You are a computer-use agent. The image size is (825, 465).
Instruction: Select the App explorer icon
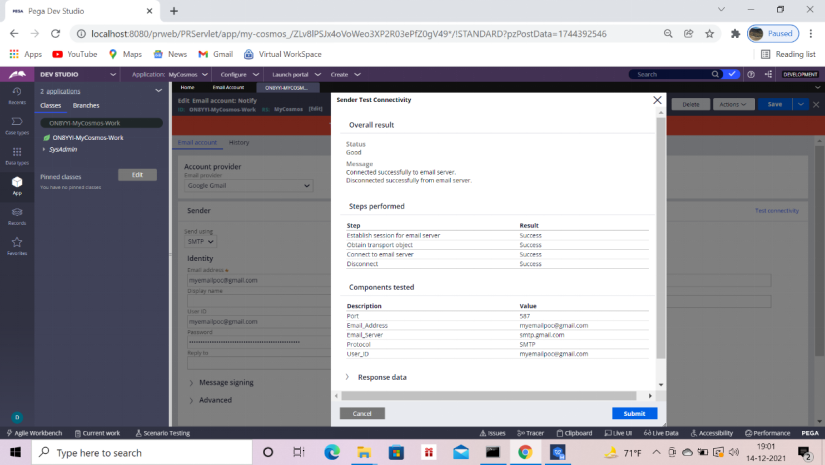point(17,186)
